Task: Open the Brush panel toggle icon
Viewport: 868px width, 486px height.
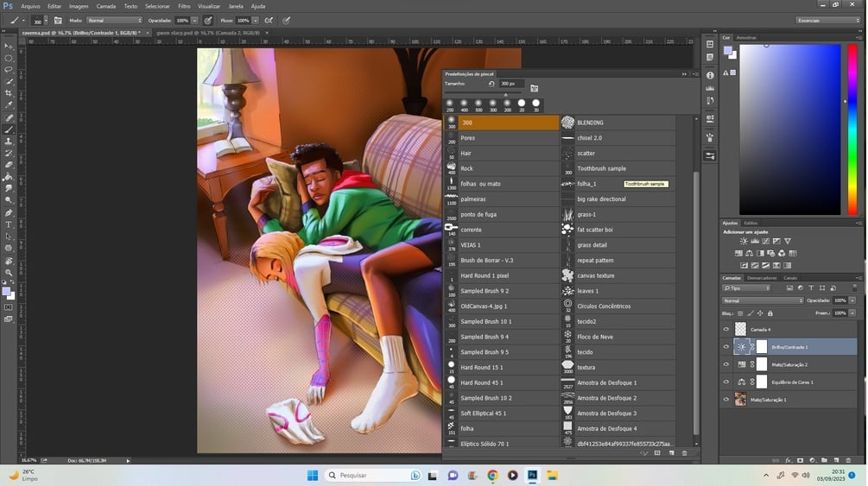Action: [58, 21]
